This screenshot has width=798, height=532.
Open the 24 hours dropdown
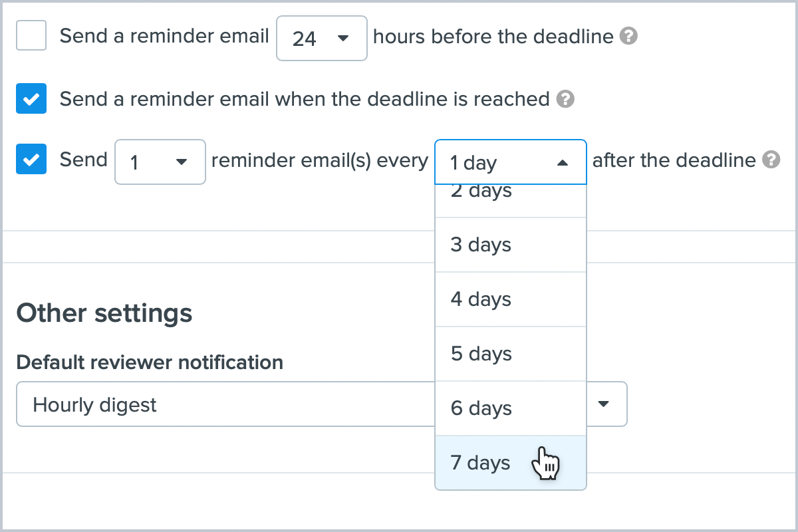click(x=322, y=39)
